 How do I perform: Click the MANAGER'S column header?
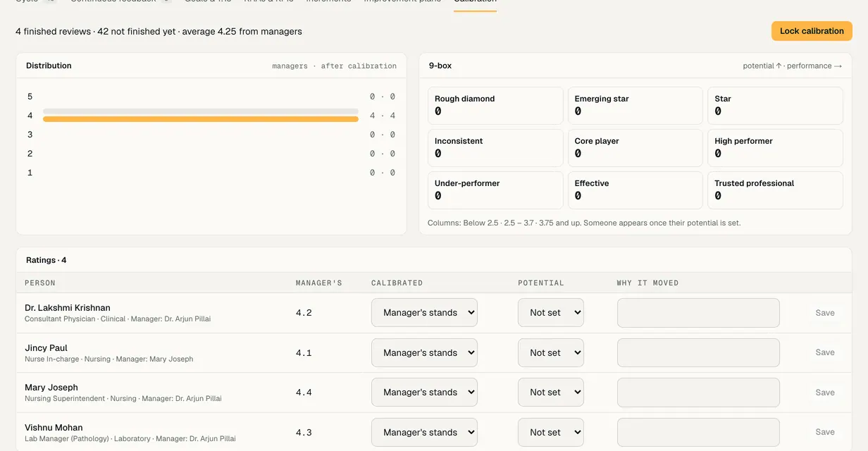[x=319, y=283]
